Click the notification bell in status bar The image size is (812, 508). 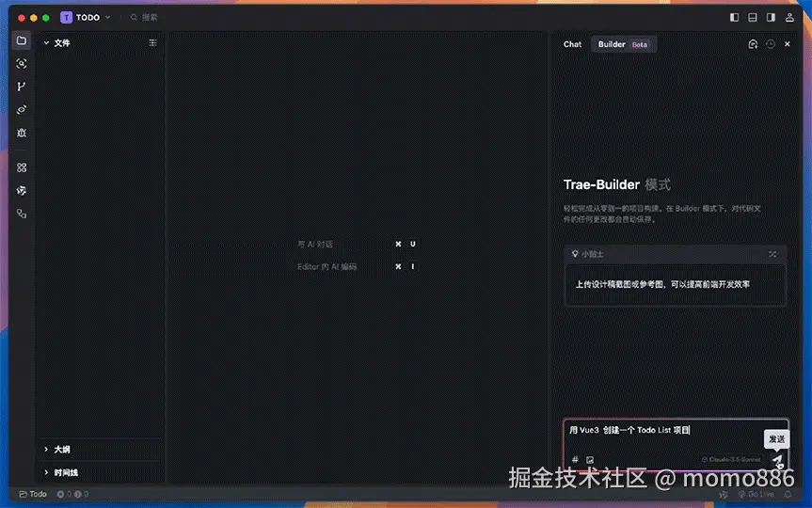pos(788,494)
